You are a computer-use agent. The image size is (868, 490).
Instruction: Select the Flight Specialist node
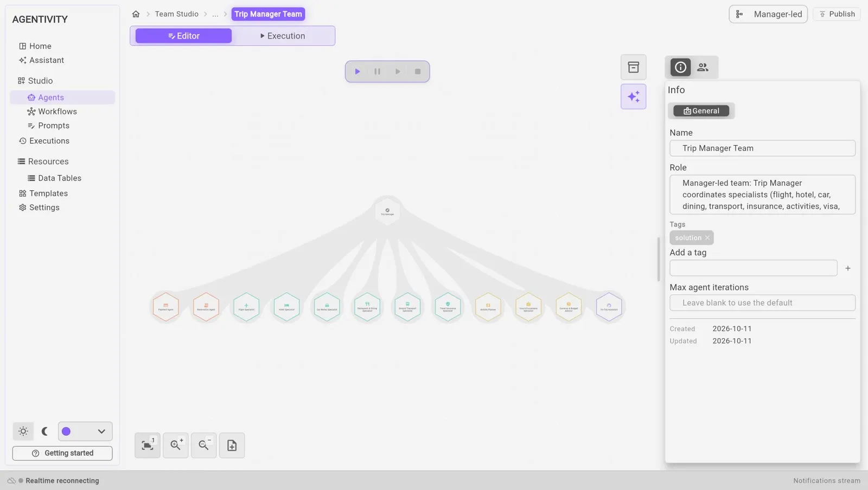tap(246, 307)
